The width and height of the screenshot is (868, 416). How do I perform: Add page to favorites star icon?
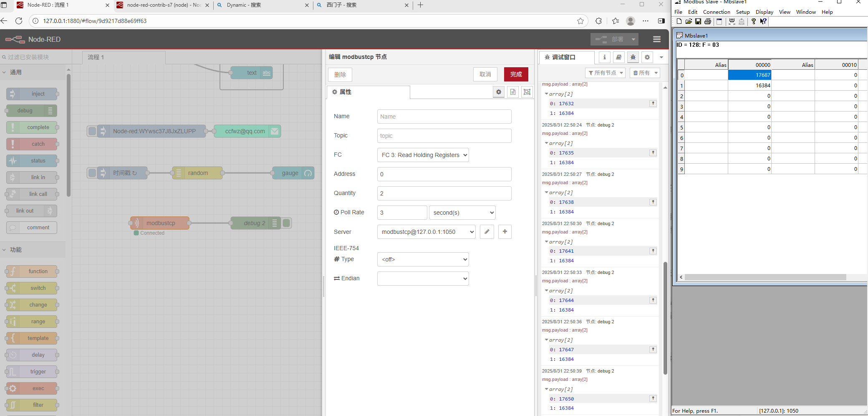pyautogui.click(x=580, y=21)
